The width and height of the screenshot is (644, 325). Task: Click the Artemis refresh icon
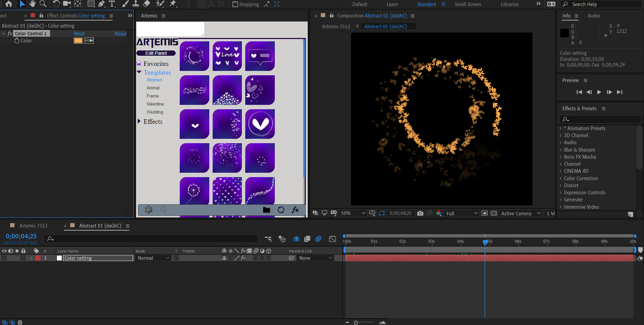point(281,210)
